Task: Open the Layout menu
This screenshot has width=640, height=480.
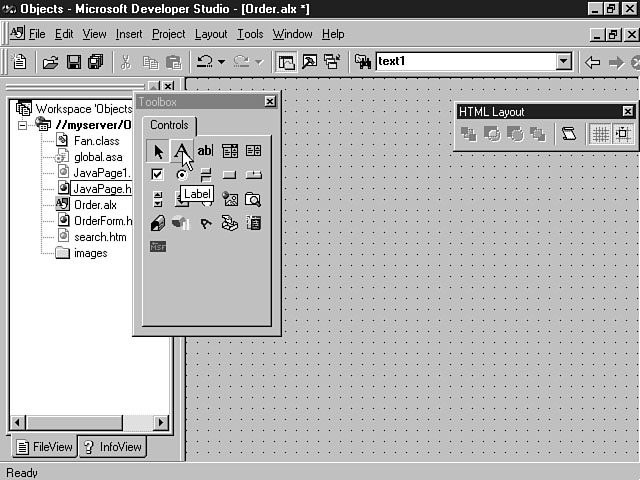Action: point(211,34)
